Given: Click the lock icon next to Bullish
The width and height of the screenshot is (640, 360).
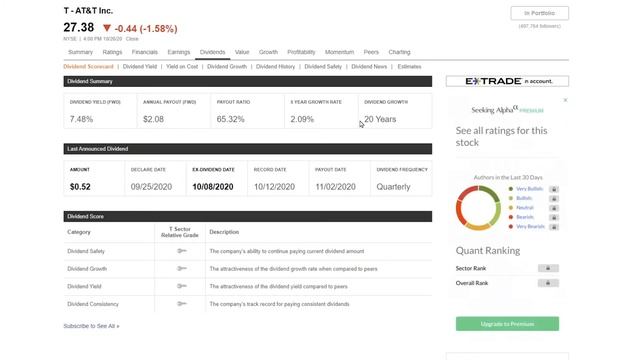Looking at the screenshot, I should click(x=554, y=198).
